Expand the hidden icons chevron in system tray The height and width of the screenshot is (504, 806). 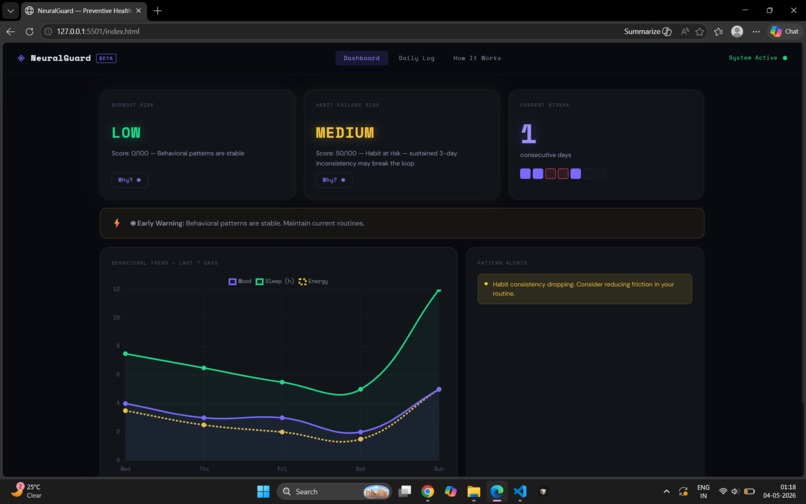[x=666, y=492]
